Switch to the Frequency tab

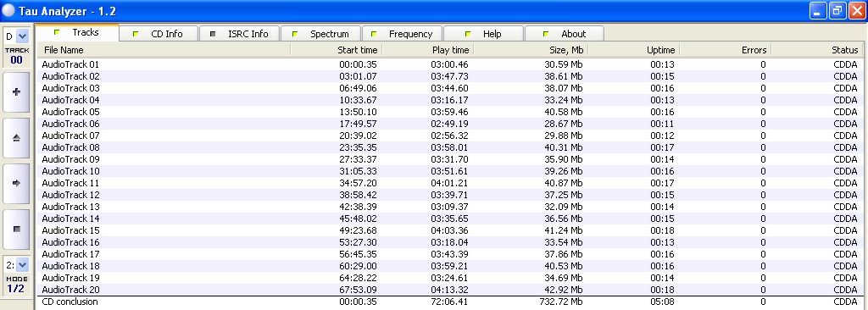coord(402,34)
